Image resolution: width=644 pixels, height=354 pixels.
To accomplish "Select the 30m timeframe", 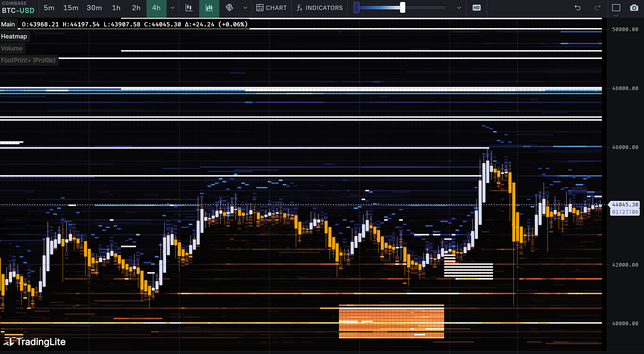I will (94, 8).
